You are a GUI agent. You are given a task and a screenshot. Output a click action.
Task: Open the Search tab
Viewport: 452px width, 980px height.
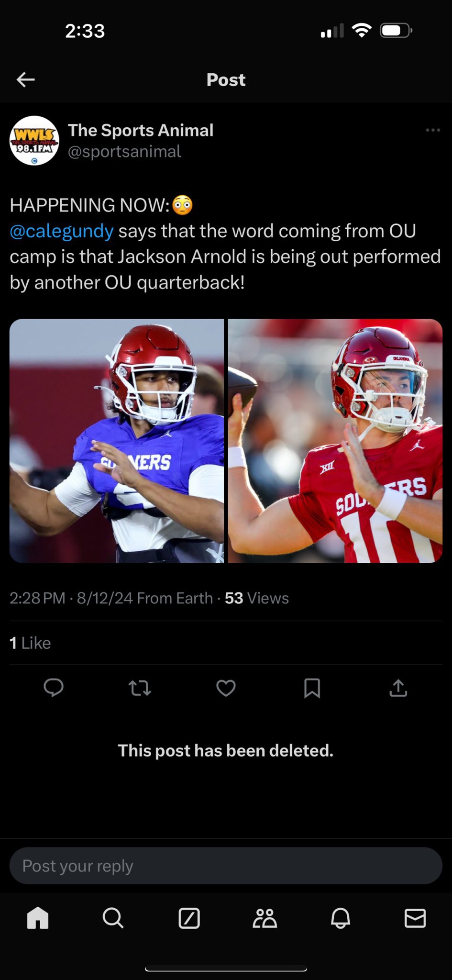tap(113, 918)
